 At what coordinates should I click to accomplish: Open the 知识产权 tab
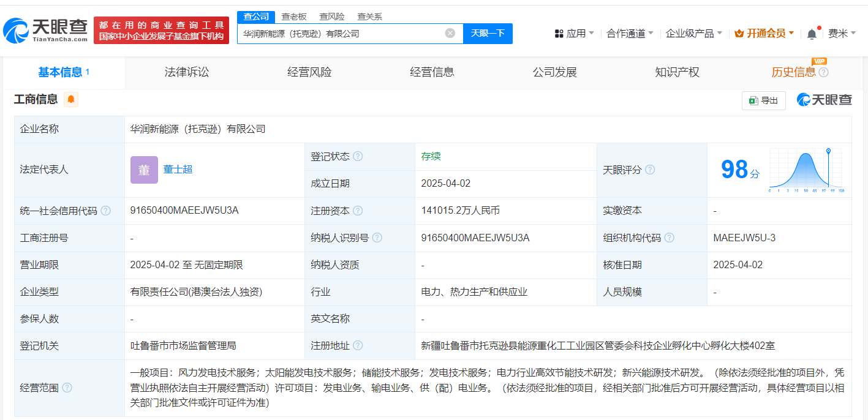click(677, 72)
